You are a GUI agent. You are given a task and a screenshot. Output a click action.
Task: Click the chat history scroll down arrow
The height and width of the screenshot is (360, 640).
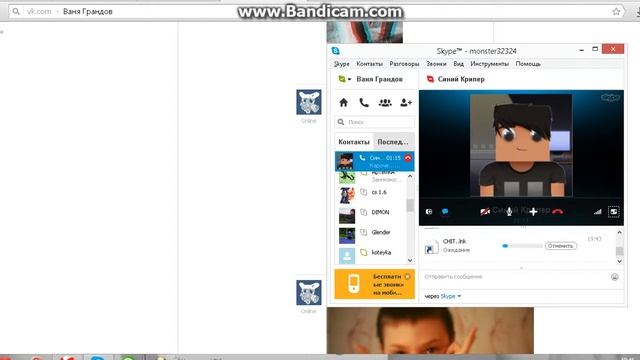click(x=619, y=261)
